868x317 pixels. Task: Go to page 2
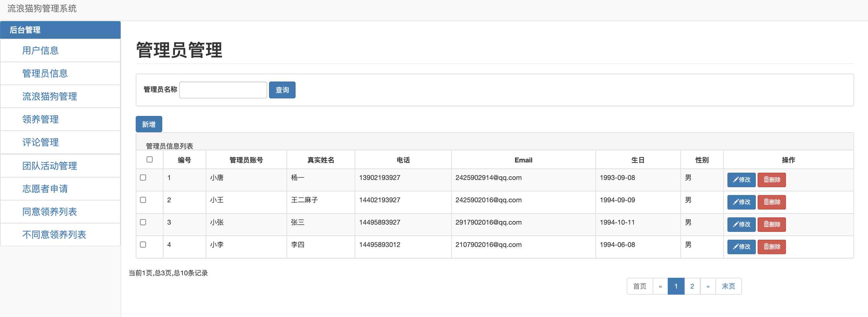[x=692, y=286]
